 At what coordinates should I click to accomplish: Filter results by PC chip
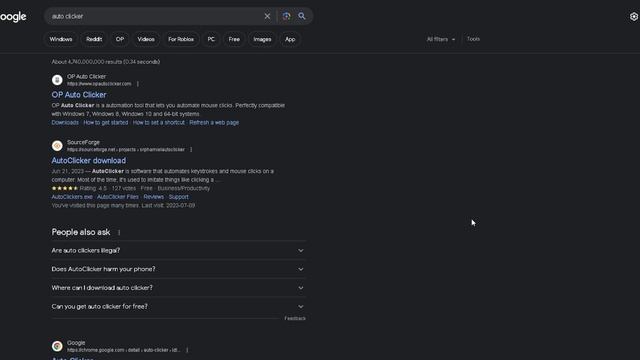(211, 39)
